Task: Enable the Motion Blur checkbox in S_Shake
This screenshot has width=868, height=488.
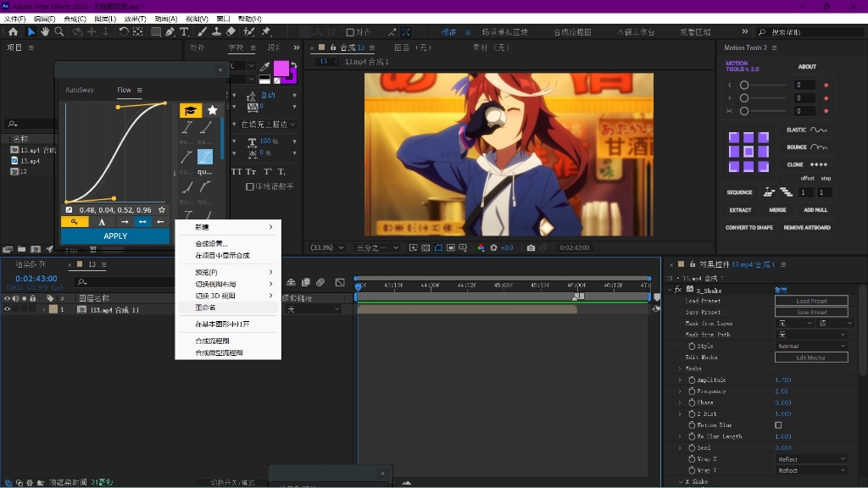Action: click(778, 425)
